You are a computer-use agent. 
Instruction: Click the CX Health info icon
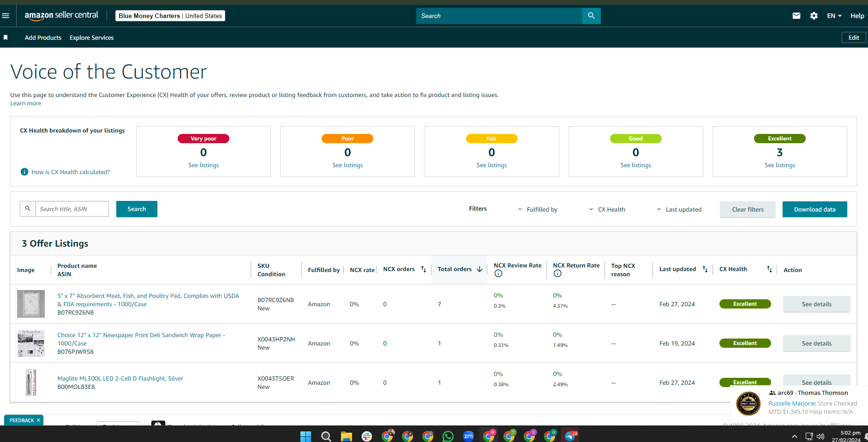[x=24, y=172]
